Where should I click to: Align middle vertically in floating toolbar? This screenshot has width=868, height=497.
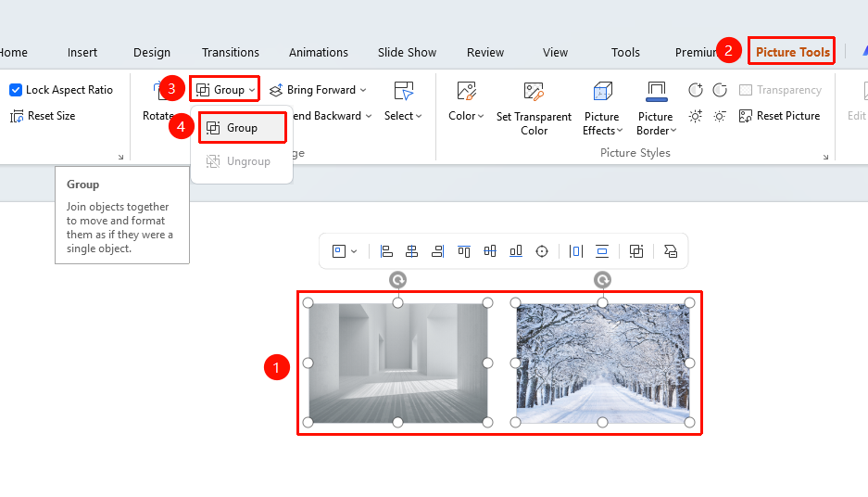490,251
